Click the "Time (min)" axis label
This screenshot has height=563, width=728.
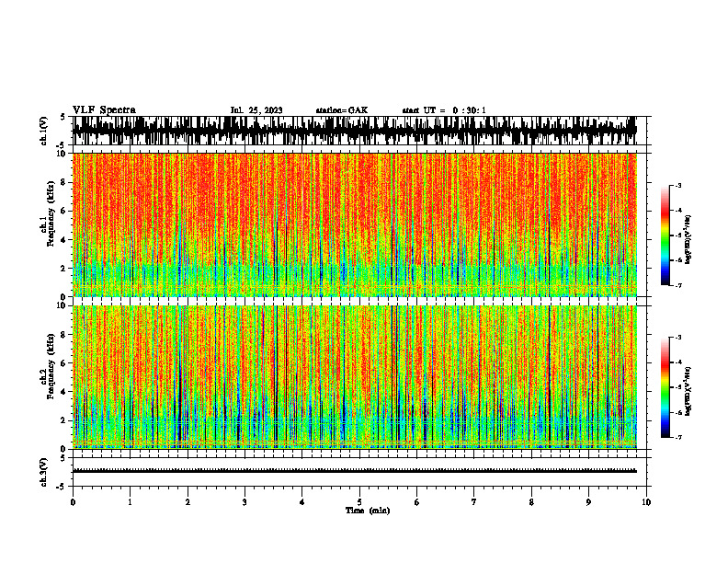click(x=368, y=511)
